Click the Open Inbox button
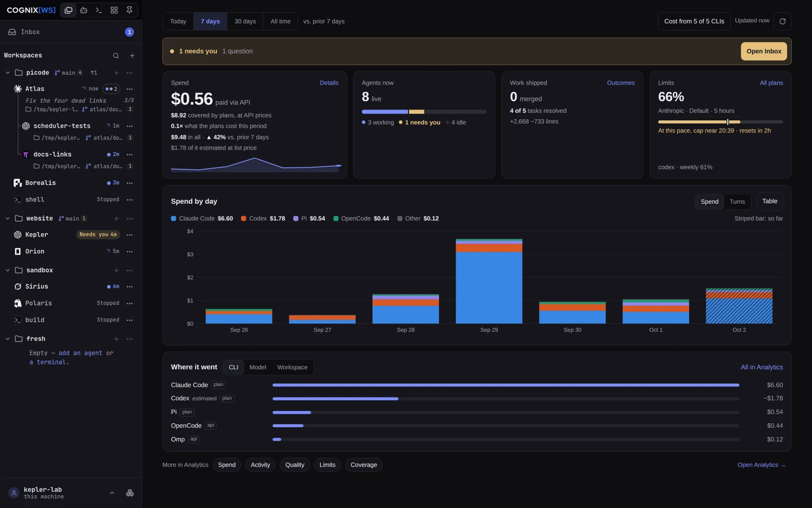The width and height of the screenshot is (812, 508). pos(764,51)
